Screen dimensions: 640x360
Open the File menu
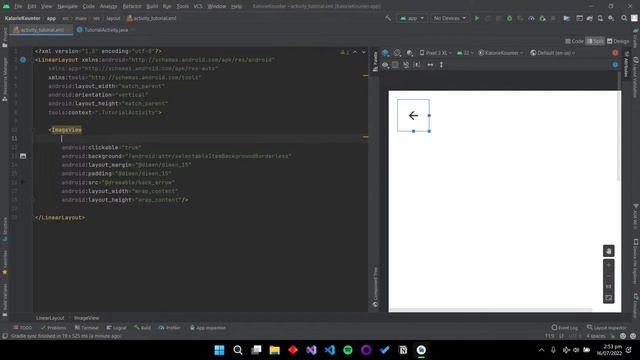[x=18, y=7]
